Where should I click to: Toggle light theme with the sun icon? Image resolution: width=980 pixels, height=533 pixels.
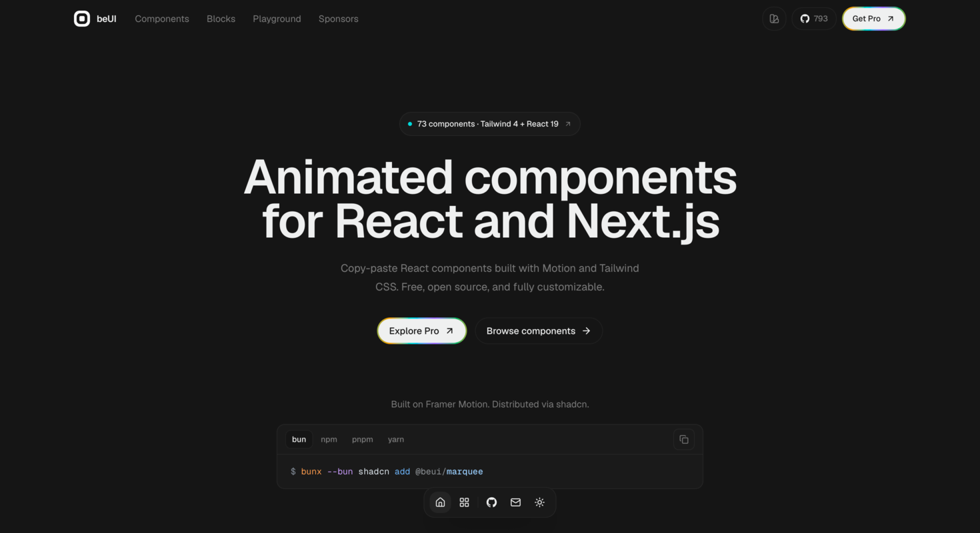540,502
